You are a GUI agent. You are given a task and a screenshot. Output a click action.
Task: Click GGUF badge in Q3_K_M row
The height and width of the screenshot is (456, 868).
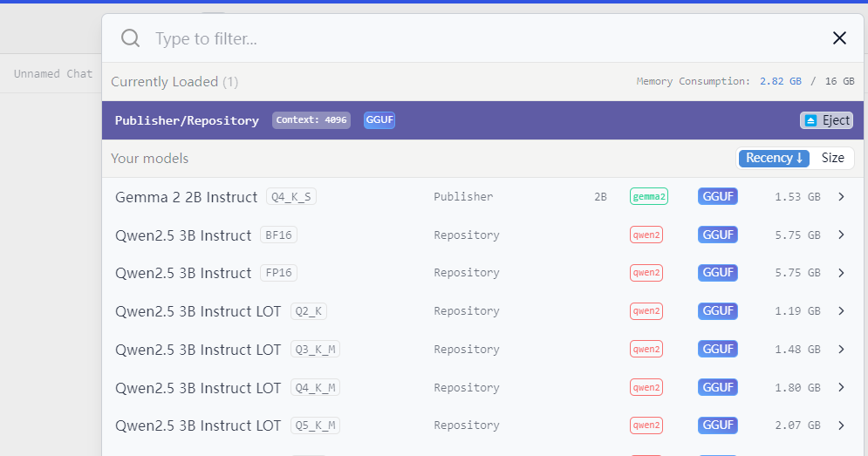click(x=717, y=350)
